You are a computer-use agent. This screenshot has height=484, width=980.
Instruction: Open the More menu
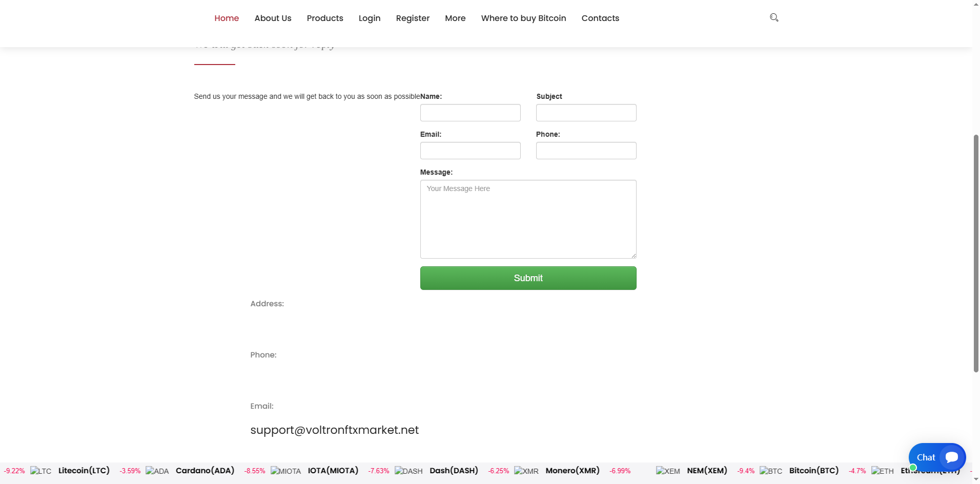(455, 18)
